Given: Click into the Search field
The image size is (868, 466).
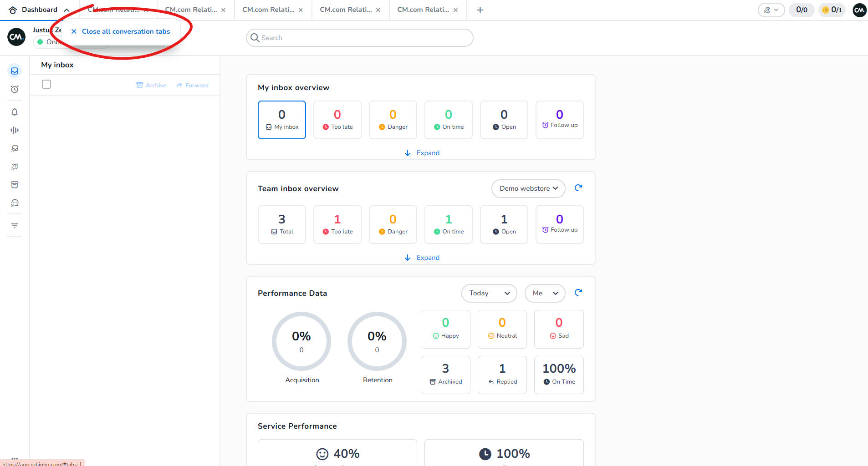Looking at the screenshot, I should [x=360, y=38].
